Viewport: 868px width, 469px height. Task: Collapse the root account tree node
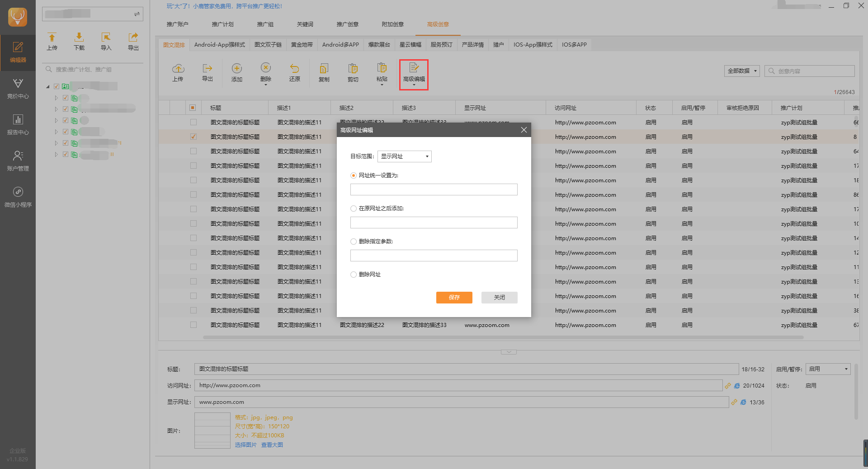point(48,86)
